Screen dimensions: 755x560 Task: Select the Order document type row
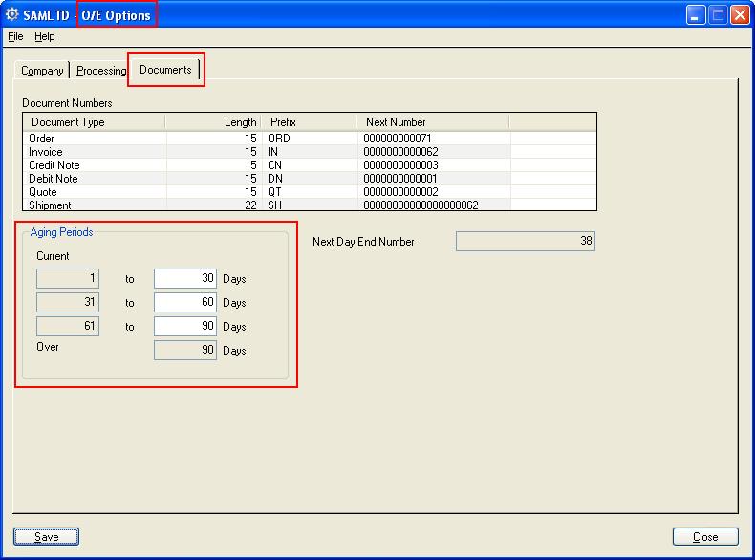[x=310, y=139]
